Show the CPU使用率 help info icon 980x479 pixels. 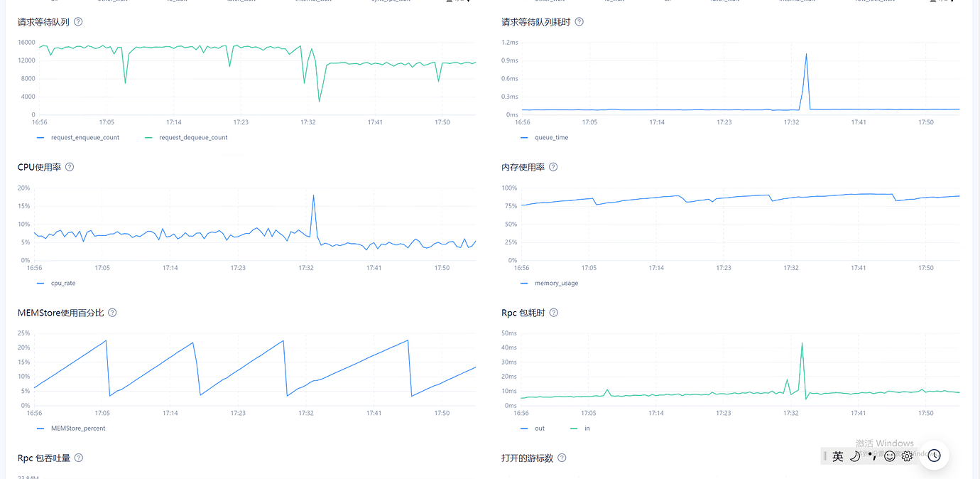[x=70, y=167]
